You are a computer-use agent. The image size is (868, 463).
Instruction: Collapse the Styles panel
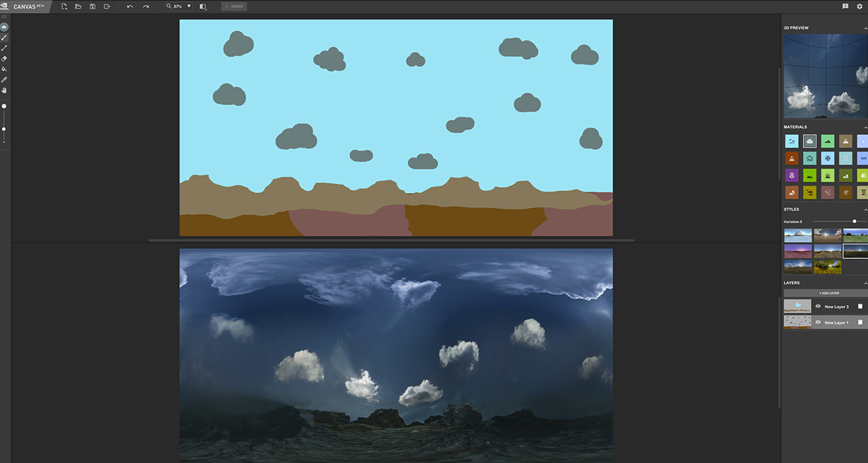click(x=865, y=209)
